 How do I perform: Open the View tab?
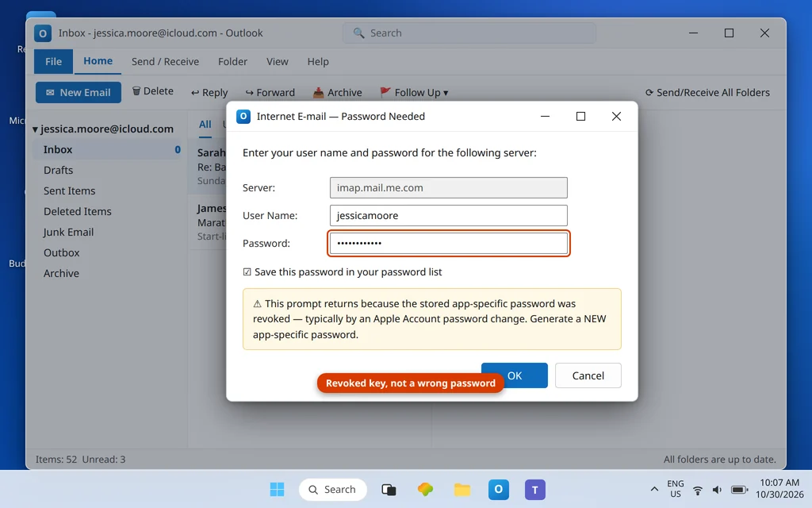click(x=277, y=62)
